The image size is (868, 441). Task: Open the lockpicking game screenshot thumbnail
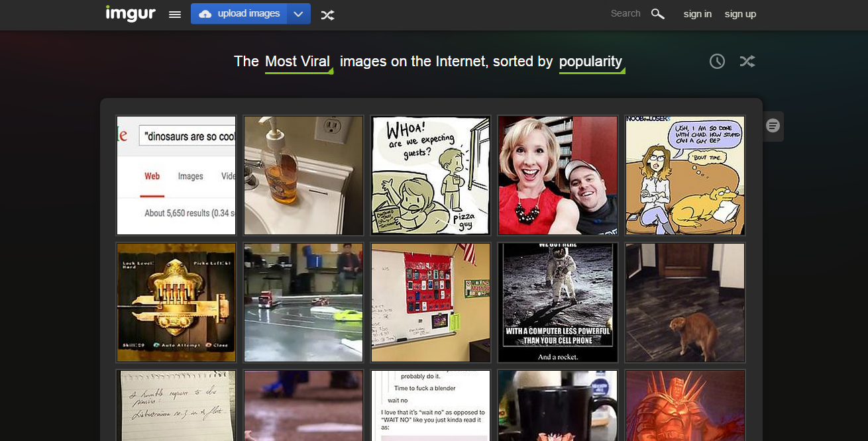176,302
